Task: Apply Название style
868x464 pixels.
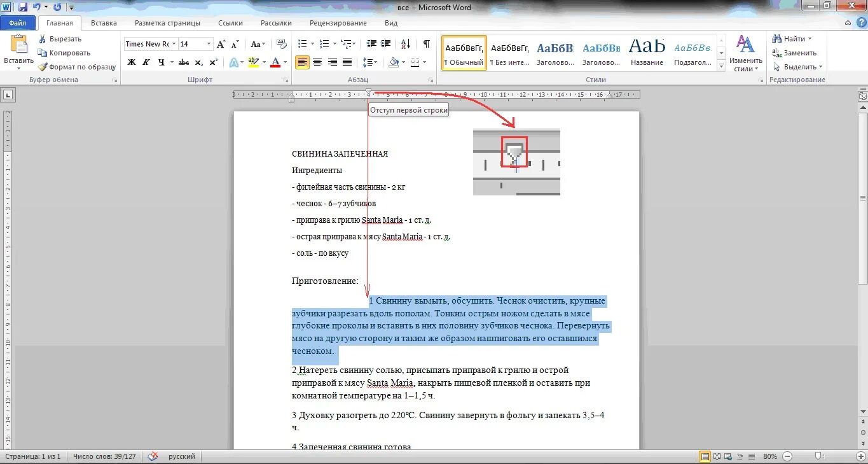Action: click(647, 52)
